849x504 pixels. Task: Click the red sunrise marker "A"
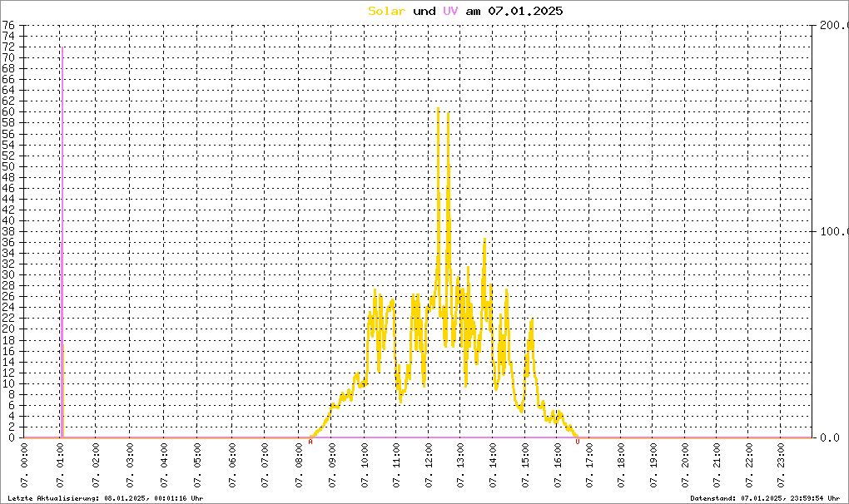click(310, 442)
